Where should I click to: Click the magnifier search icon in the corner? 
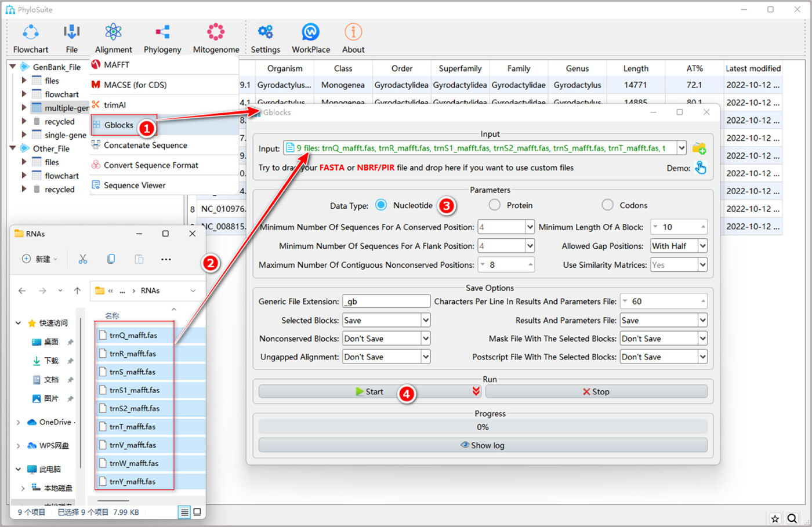click(x=792, y=518)
